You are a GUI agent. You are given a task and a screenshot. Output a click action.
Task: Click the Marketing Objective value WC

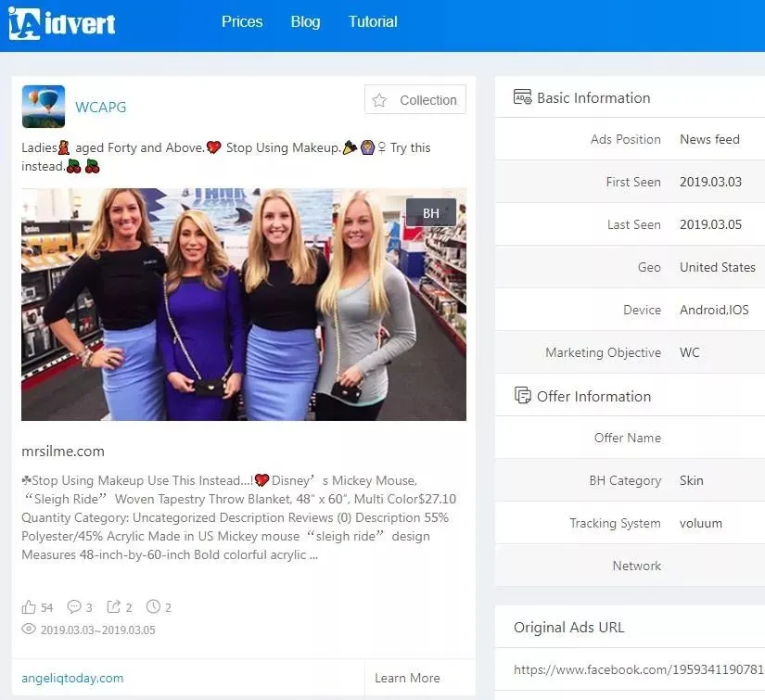point(689,352)
